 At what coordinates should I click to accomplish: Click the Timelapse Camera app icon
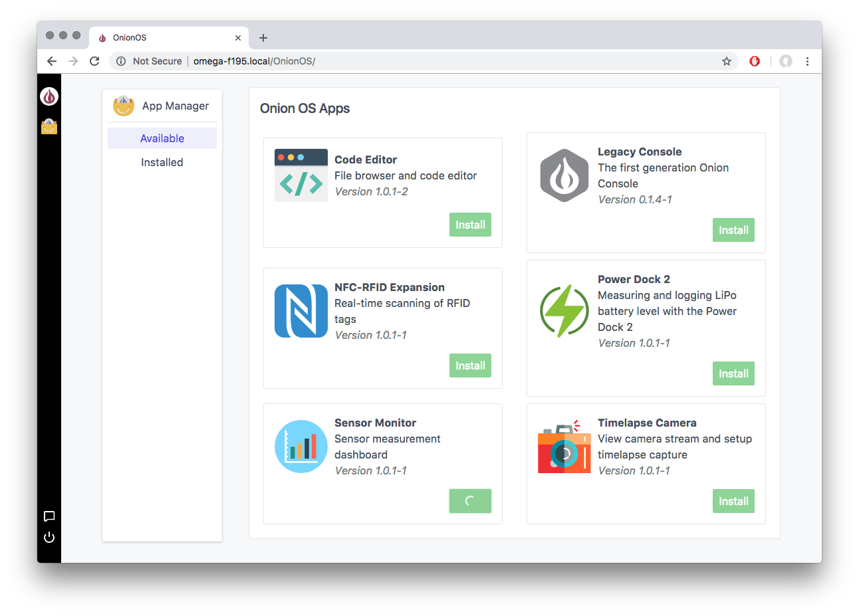pos(564,446)
